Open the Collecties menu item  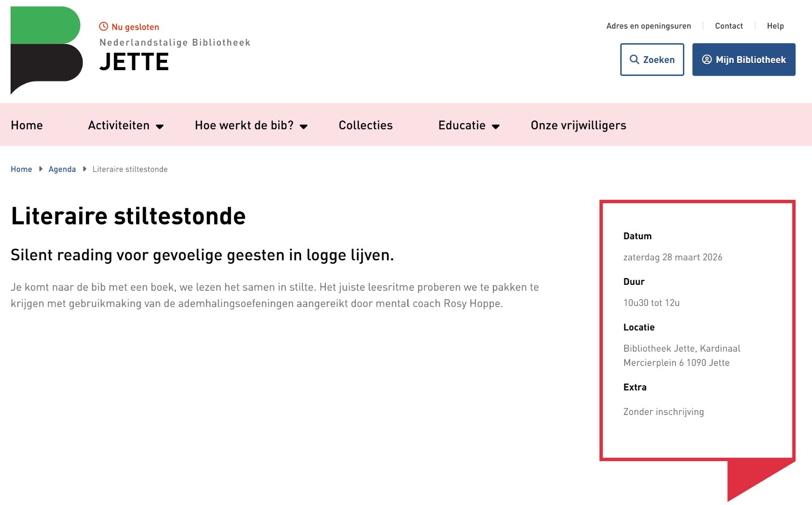[365, 126]
